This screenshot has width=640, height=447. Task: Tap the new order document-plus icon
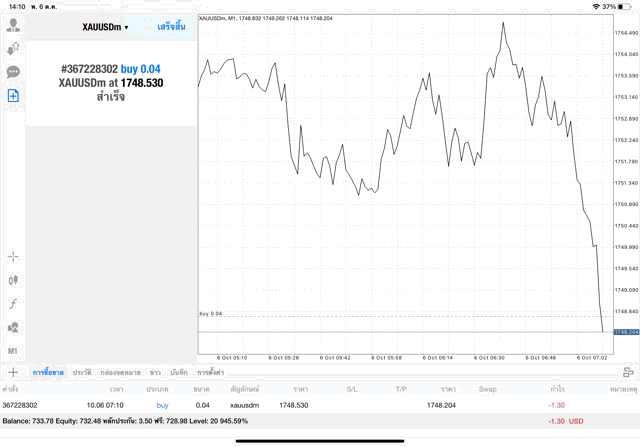coord(14,96)
